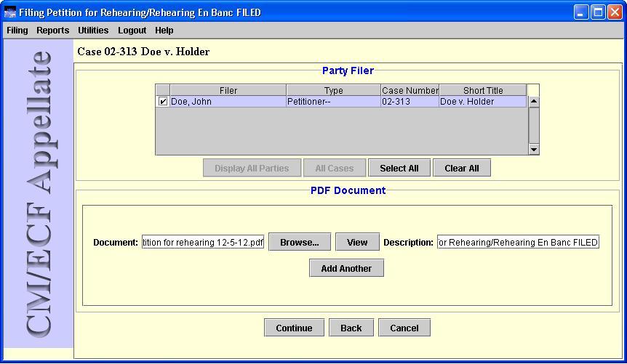Click the 'Petitioner--' type cell

click(x=333, y=102)
